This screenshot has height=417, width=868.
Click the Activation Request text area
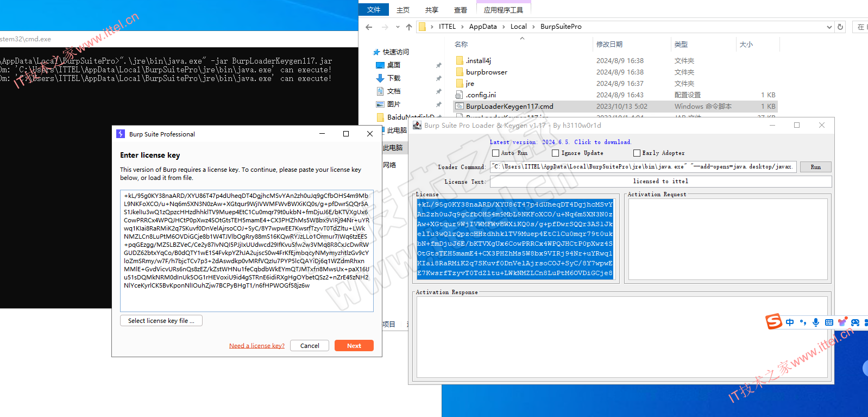[728, 239]
